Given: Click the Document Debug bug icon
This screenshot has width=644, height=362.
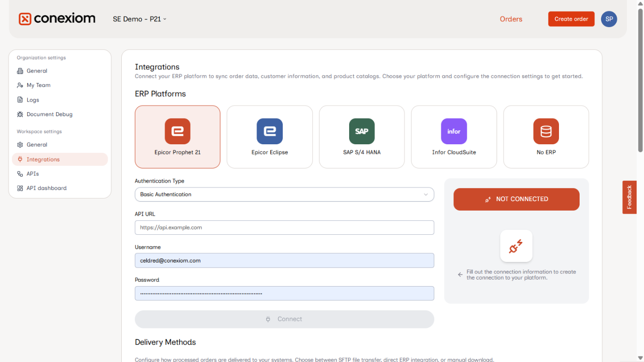Looking at the screenshot, I should (20, 115).
